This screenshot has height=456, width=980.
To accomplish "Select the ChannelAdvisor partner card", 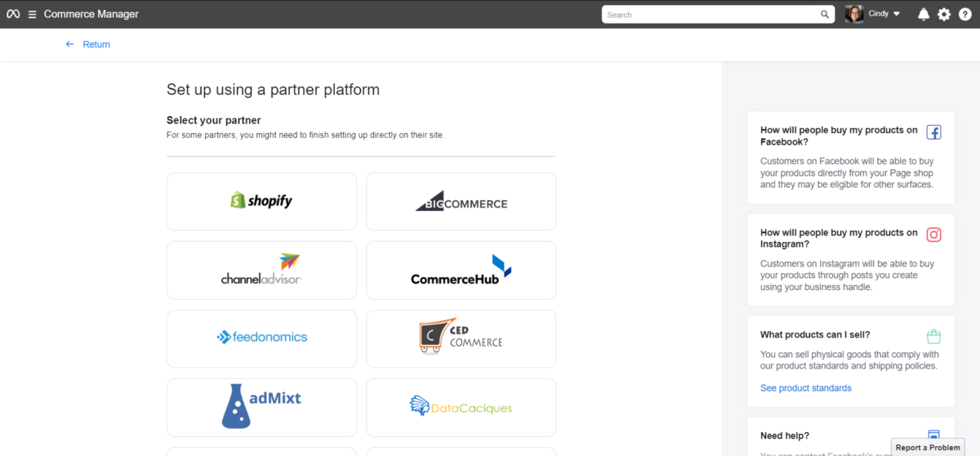I will click(261, 270).
